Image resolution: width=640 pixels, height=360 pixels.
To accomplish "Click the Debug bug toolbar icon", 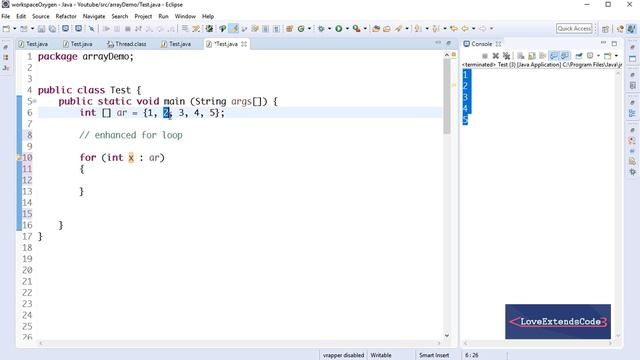I will [x=322, y=29].
